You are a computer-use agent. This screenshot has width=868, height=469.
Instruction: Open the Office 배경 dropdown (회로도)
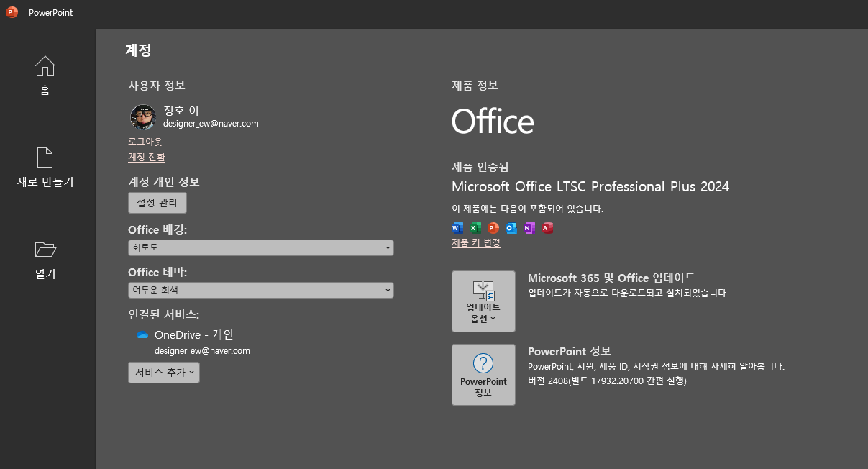point(261,247)
